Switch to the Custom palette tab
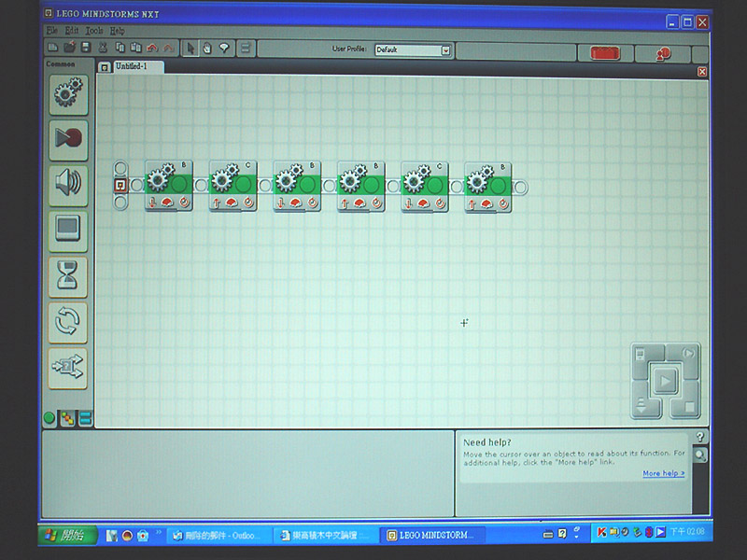This screenshot has height=560, width=747. (85, 418)
